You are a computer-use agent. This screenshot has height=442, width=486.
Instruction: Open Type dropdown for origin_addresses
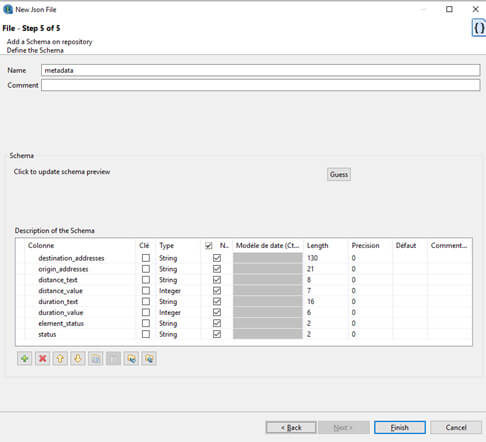168,269
